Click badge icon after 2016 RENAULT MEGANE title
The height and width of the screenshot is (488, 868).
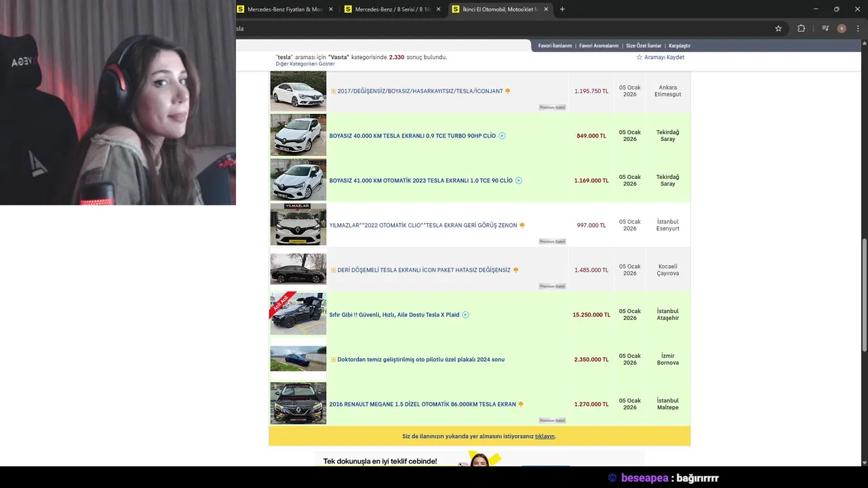[x=521, y=404]
